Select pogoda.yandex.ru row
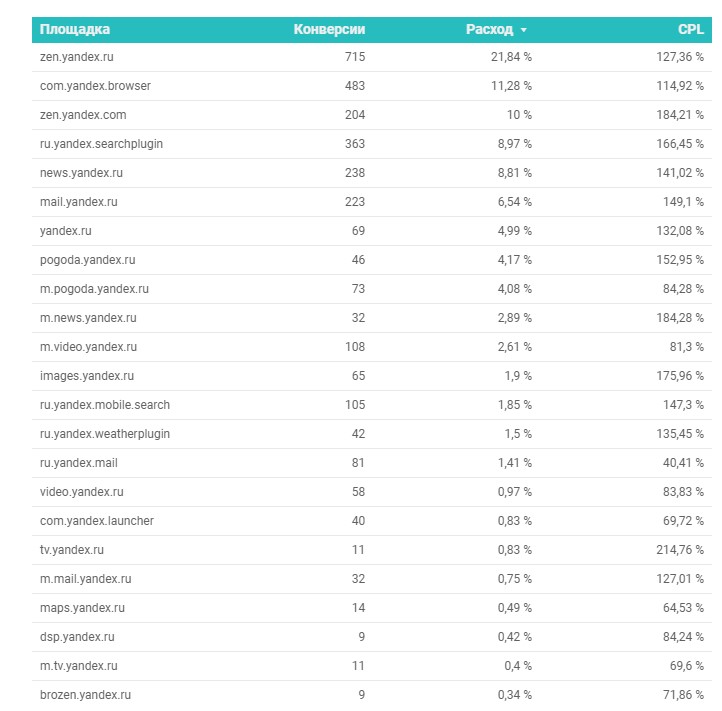 point(87,260)
